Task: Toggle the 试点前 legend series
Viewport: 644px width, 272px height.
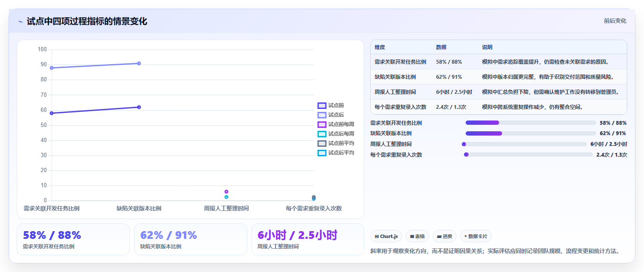Action: coord(331,105)
